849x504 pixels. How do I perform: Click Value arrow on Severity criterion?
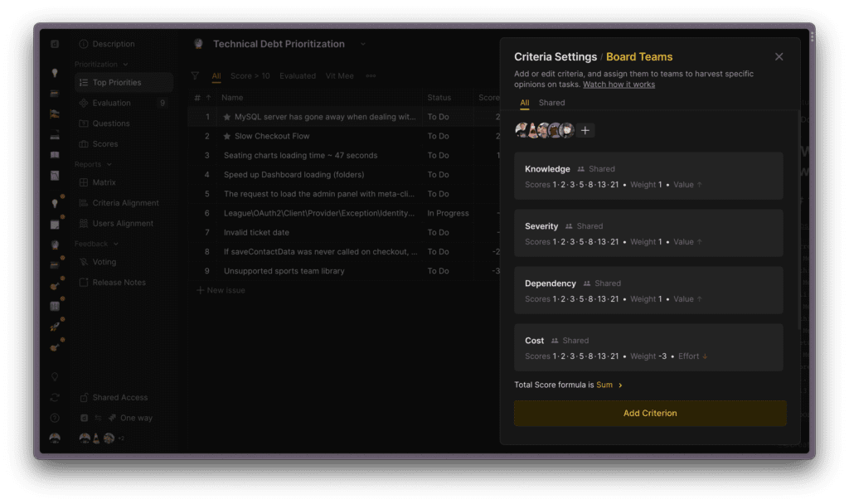699,242
